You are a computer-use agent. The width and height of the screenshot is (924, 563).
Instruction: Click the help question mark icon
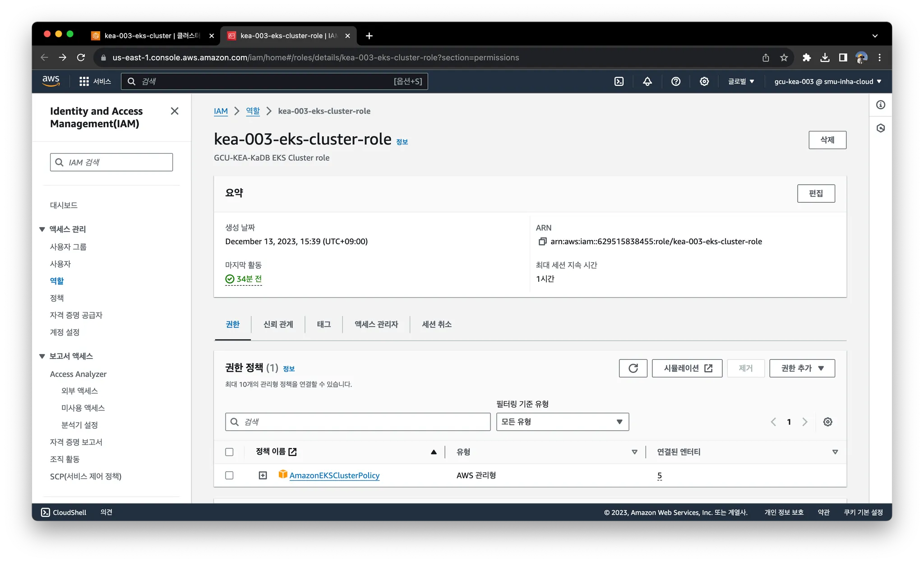coord(676,81)
